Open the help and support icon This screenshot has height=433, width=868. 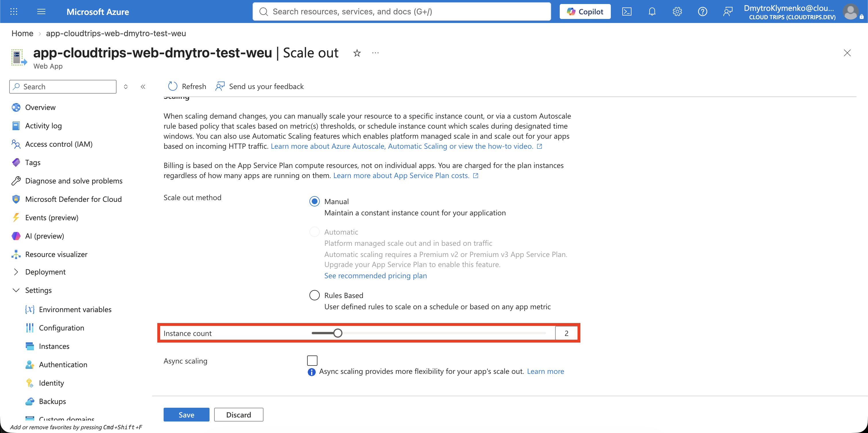tap(702, 11)
